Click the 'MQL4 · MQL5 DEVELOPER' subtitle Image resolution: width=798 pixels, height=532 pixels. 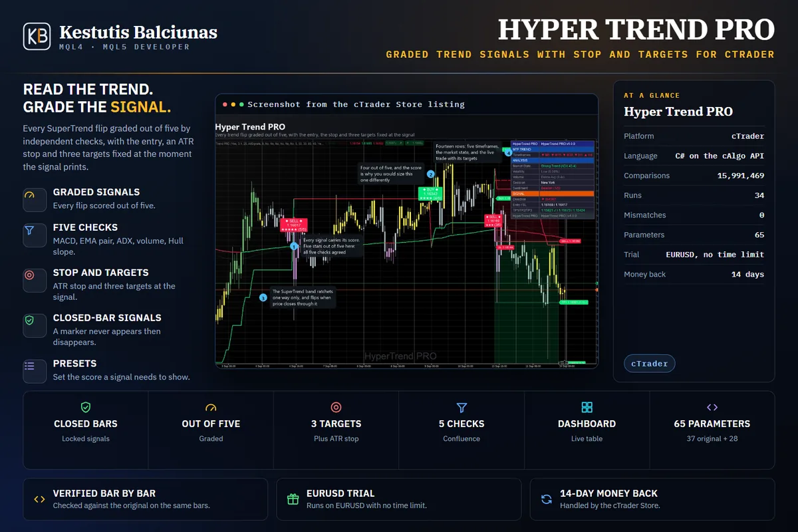pos(124,47)
